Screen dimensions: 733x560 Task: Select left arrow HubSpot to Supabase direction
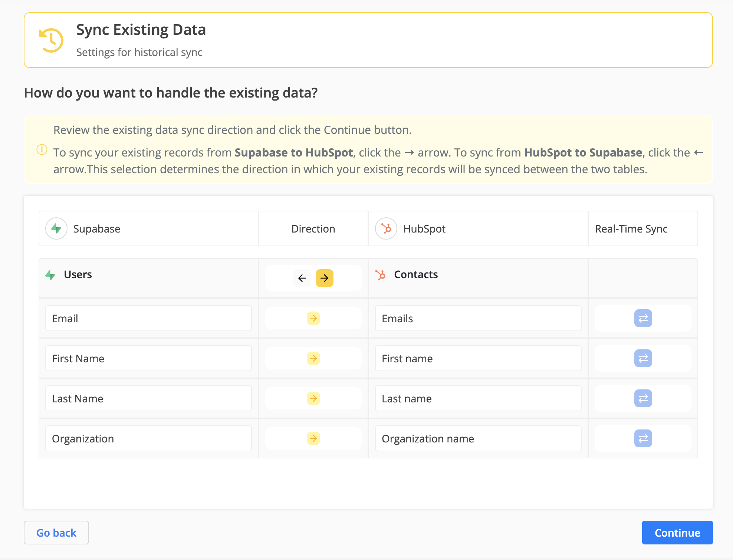tap(302, 278)
